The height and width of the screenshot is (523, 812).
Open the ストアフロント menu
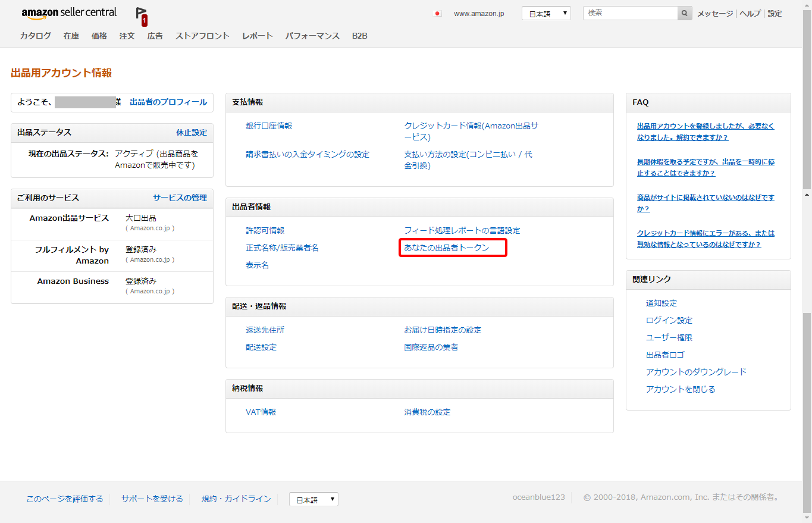click(x=202, y=36)
